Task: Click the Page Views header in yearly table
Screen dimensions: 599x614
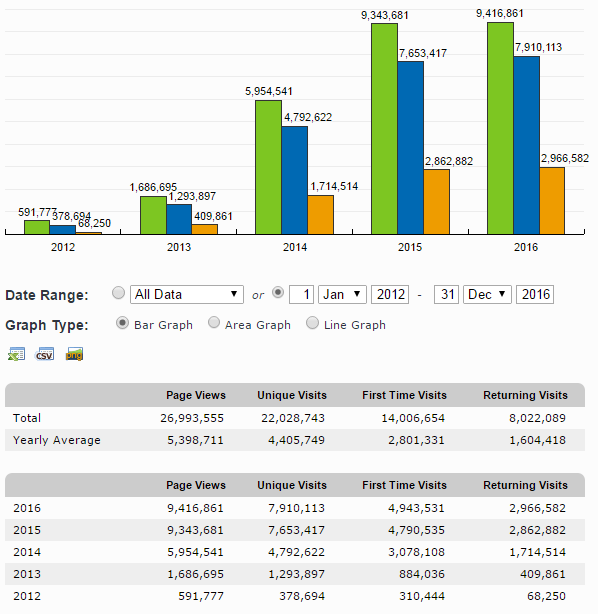Action: (196, 485)
